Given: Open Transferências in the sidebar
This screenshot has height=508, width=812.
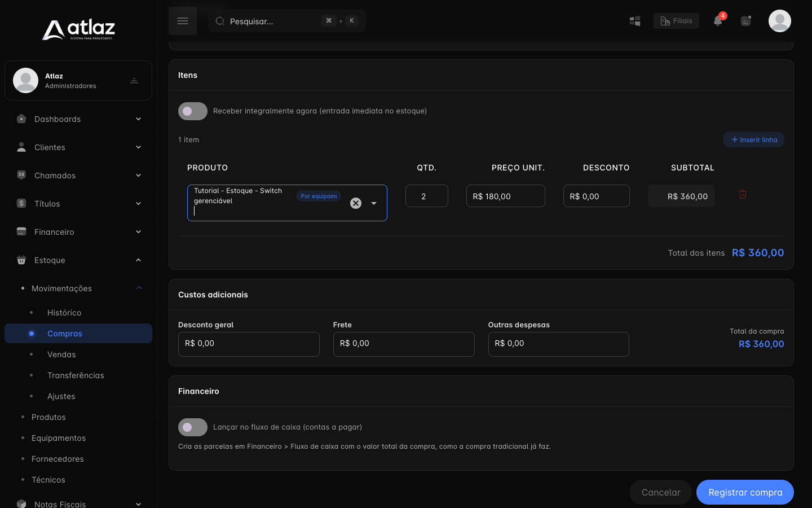Looking at the screenshot, I should pos(76,375).
